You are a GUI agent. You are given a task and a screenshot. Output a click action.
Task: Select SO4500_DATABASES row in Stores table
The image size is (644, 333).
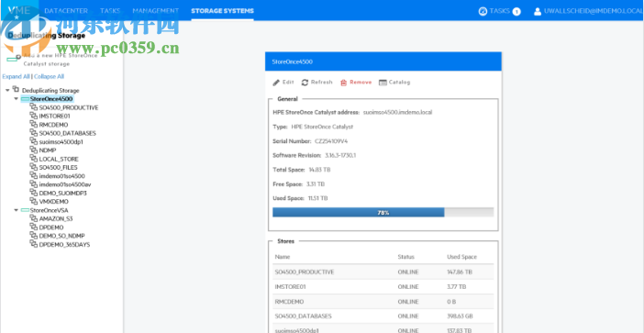pyautogui.click(x=383, y=316)
